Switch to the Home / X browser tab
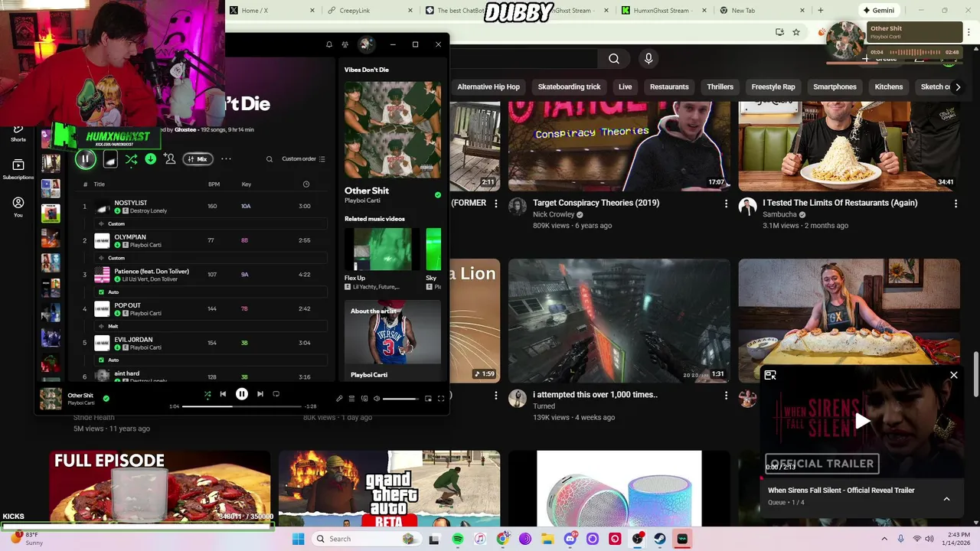 pos(272,11)
